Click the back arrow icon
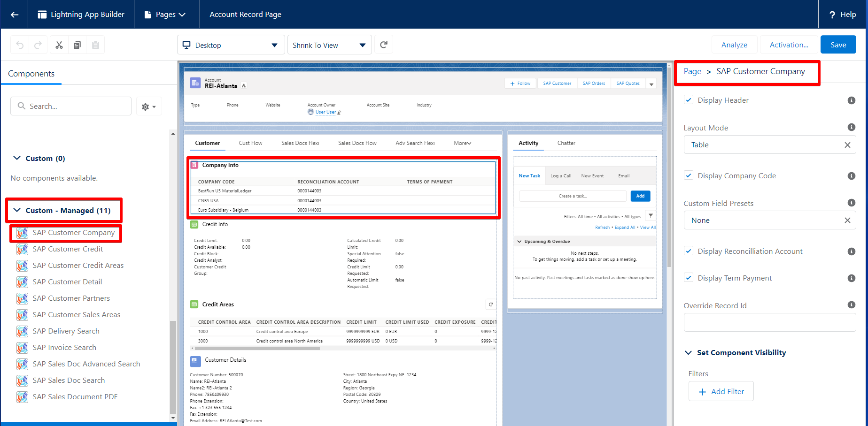 (15, 15)
